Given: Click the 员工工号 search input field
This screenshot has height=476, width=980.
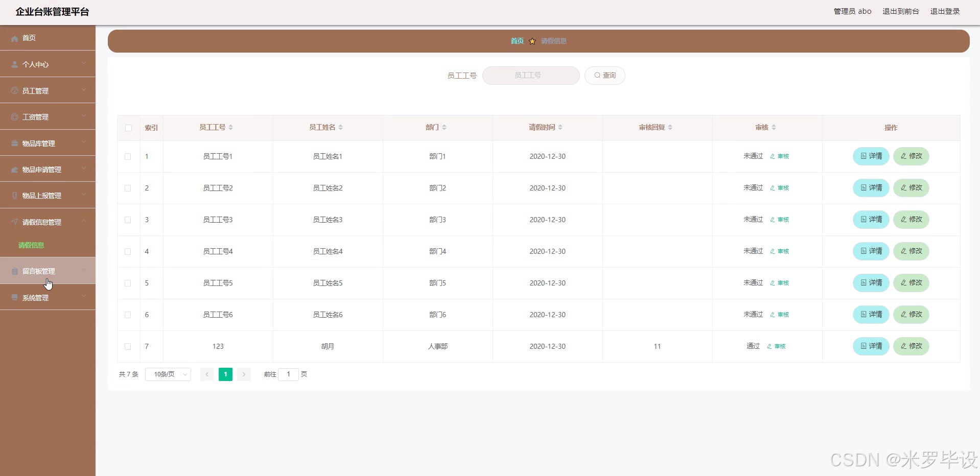Looking at the screenshot, I should point(531,76).
